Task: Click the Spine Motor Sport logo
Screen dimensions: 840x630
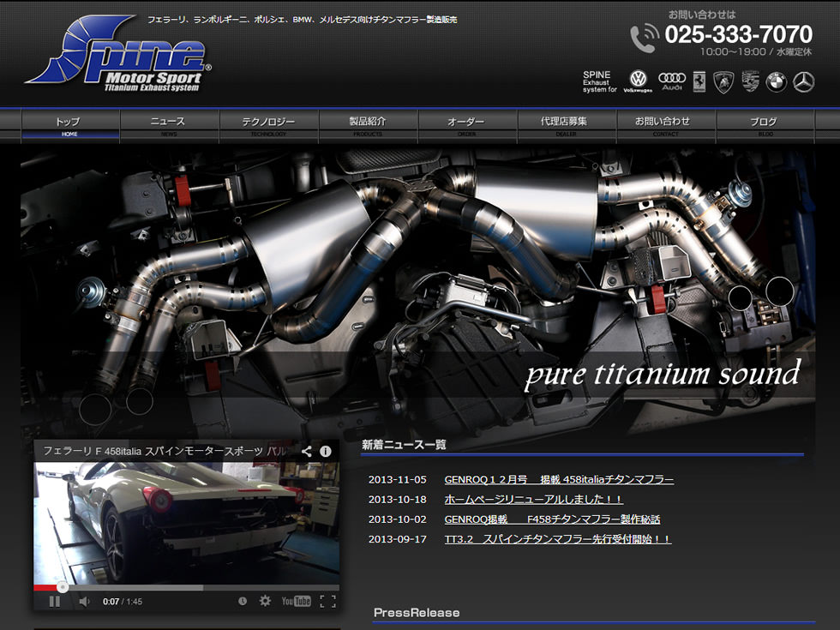Action: [x=118, y=55]
